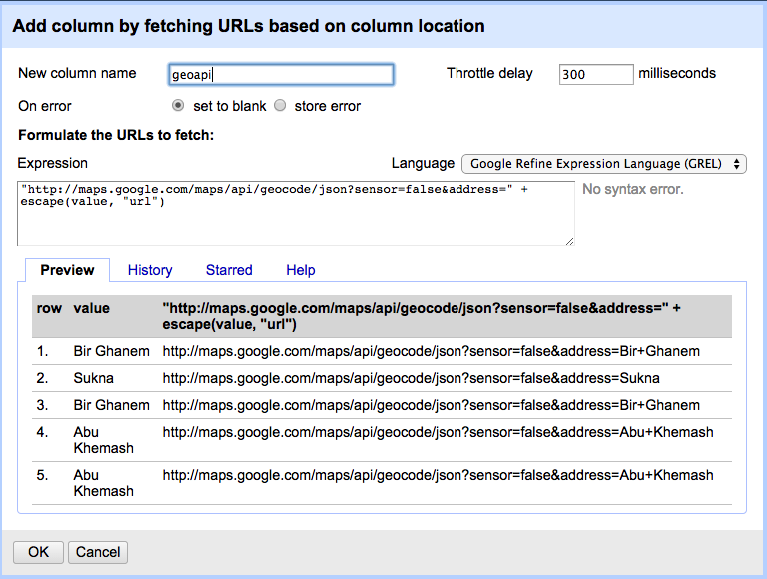Click the Throttle delay field showing 300
This screenshot has height=579, width=767.
[x=596, y=74]
